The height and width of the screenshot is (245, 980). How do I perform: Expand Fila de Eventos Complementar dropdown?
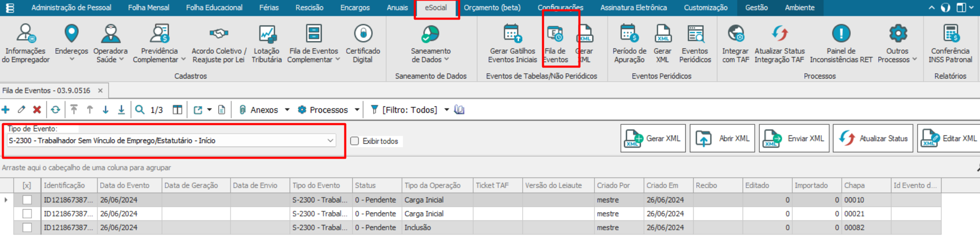click(x=338, y=60)
